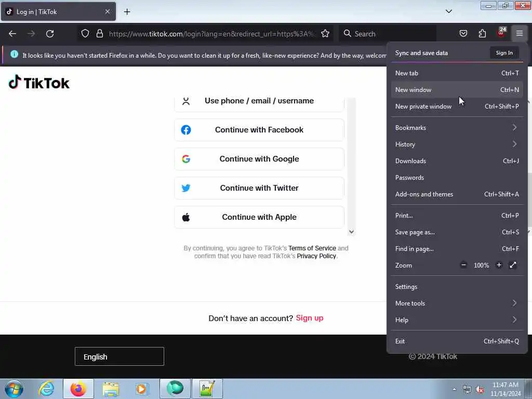This screenshot has width=532, height=399.
Task: Click the person icon for phone login
Action: click(186, 101)
